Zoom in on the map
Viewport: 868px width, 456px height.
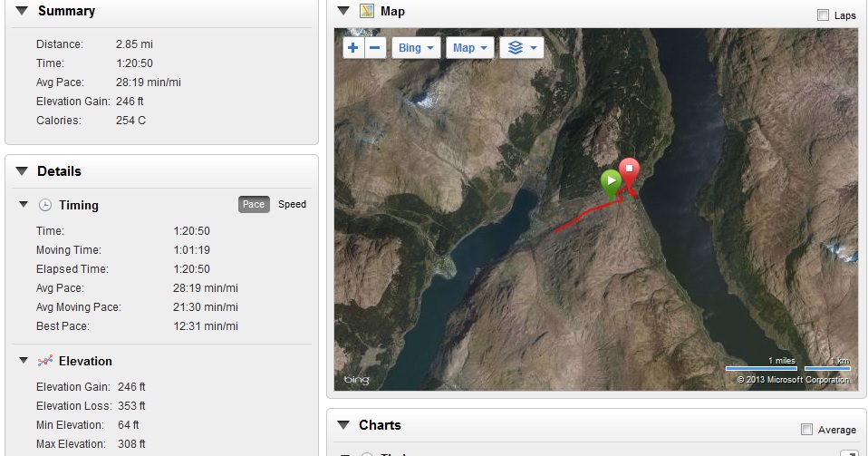[x=353, y=48]
